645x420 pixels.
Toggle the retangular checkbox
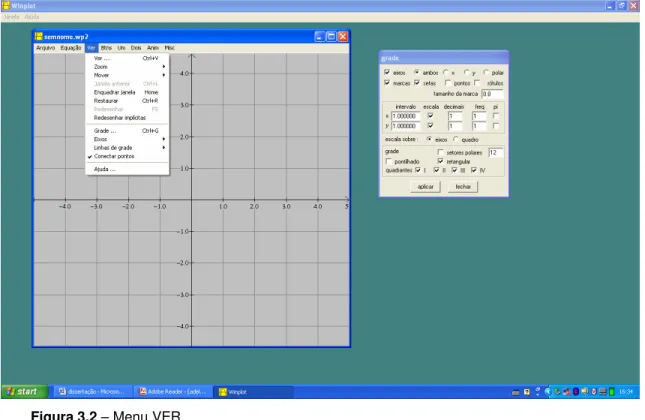click(x=441, y=161)
